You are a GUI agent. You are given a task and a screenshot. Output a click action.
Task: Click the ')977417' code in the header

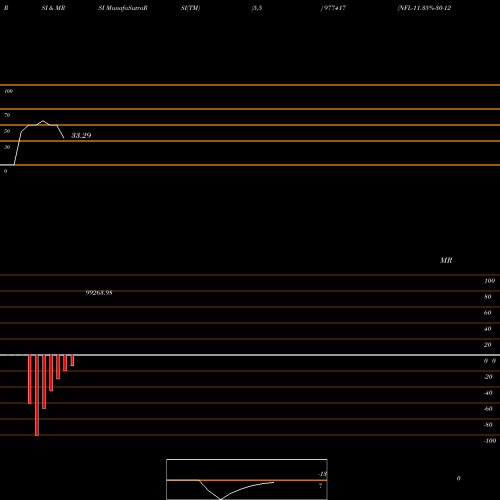click(333, 8)
